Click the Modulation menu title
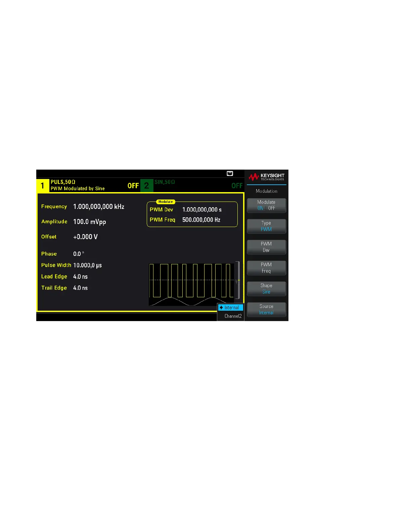Screen dimensions: 411x532 tap(267, 191)
